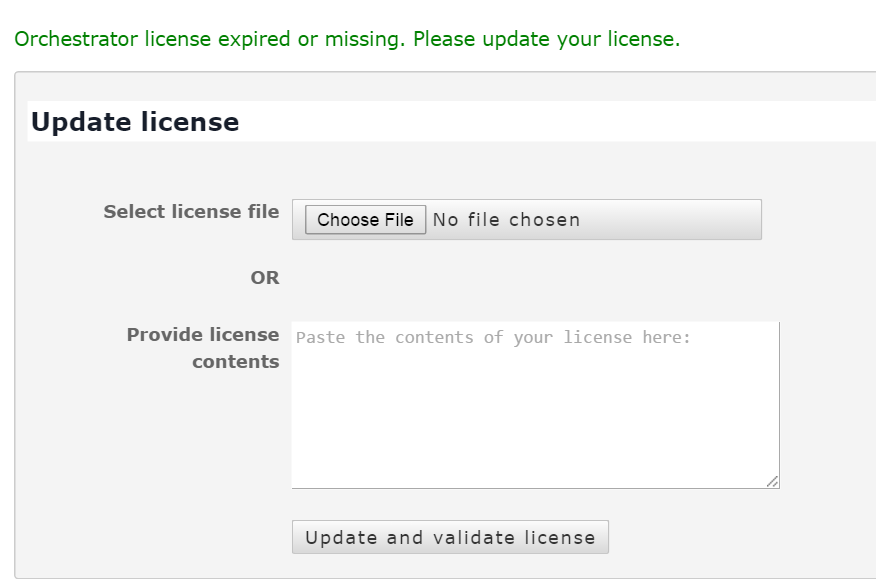This screenshot has height=579, width=876.
Task: Click blank white area of heading bar
Action: tap(560, 122)
